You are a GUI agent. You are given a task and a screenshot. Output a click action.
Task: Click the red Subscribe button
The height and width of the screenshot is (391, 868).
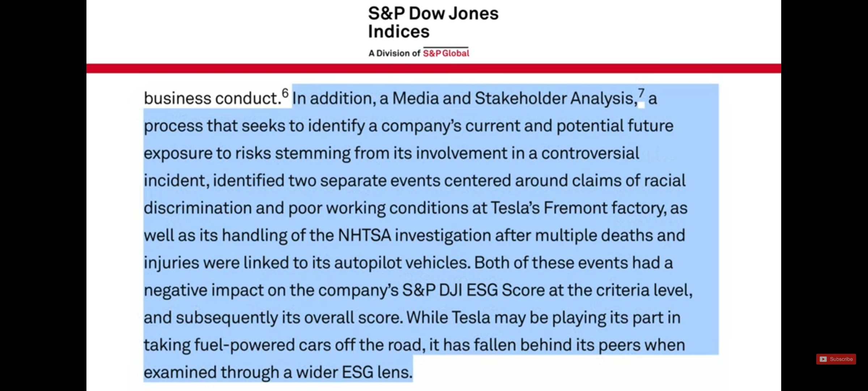pos(836,359)
